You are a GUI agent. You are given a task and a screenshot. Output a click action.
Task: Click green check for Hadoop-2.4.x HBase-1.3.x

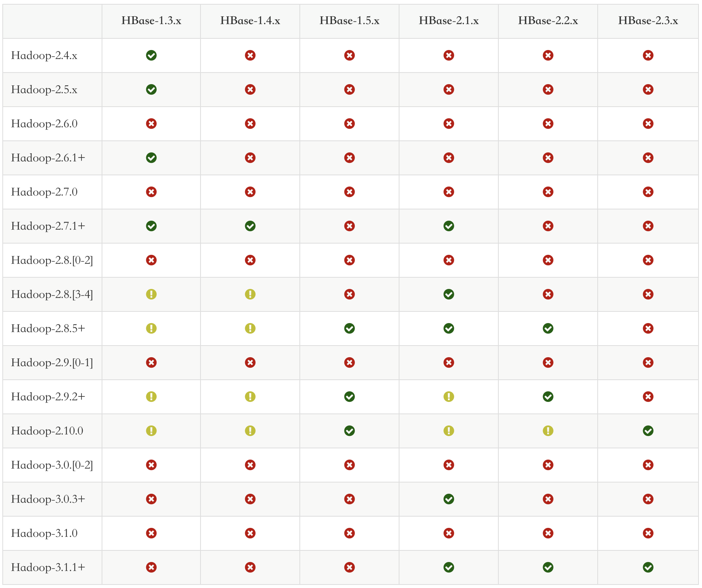151,55
